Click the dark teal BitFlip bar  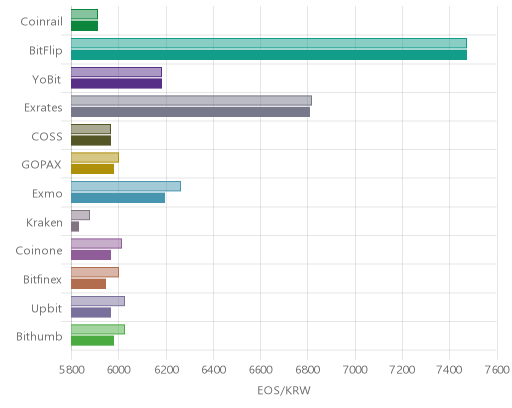(x=269, y=55)
